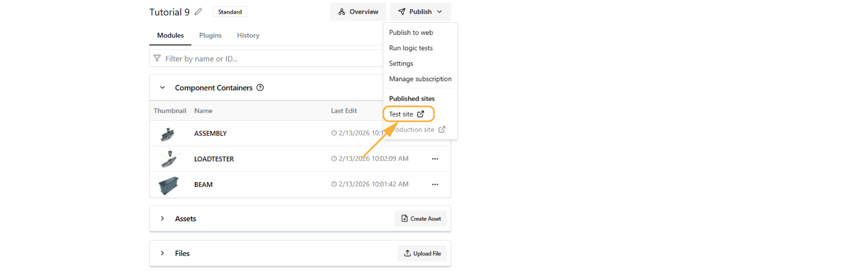
Task: Click the filter funnel icon
Action: pyautogui.click(x=157, y=59)
